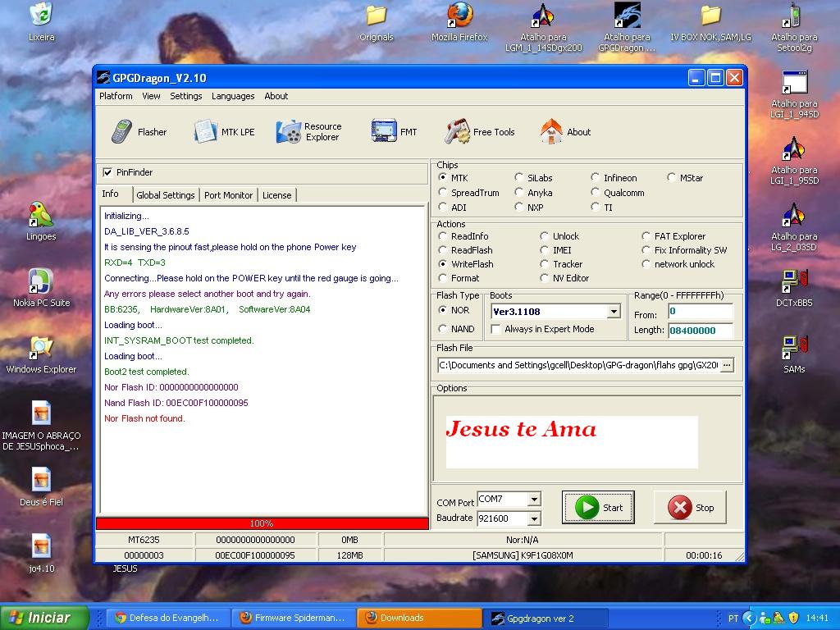Open the Atalho para GPGDragon desktop shortcut
Screen dimensions: 840x630
click(x=627, y=27)
